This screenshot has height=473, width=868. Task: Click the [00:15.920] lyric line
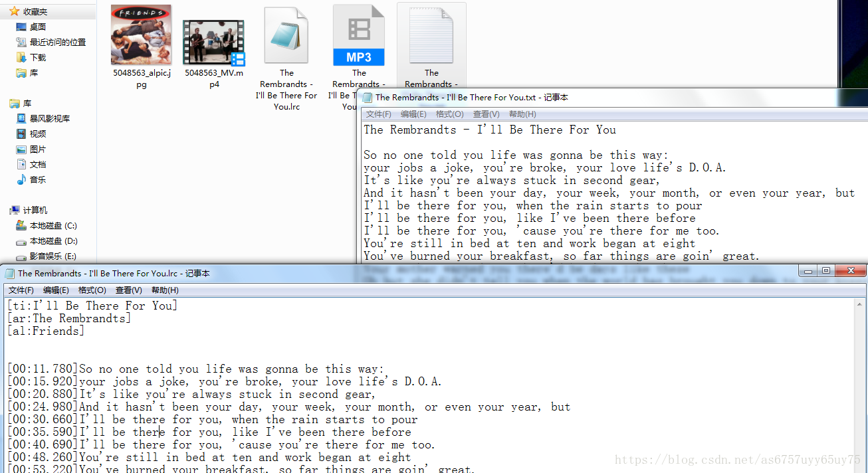click(225, 381)
